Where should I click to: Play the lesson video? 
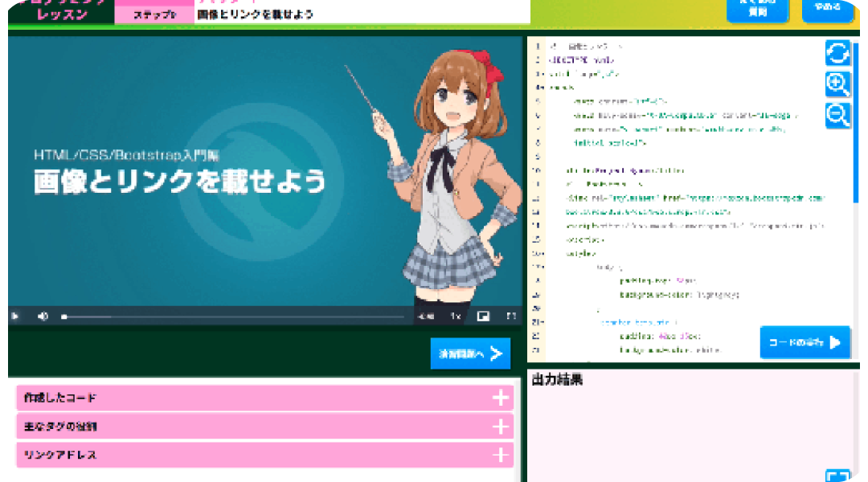(x=15, y=317)
